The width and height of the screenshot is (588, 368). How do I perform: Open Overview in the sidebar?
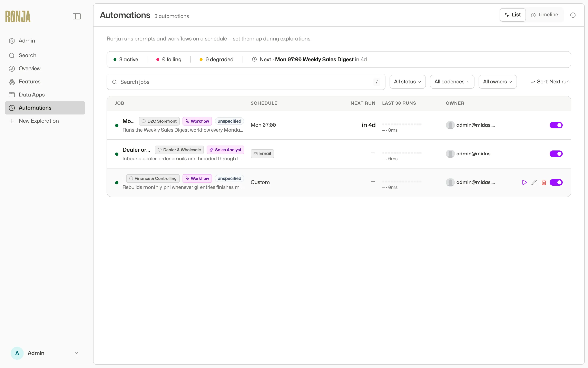click(45, 69)
